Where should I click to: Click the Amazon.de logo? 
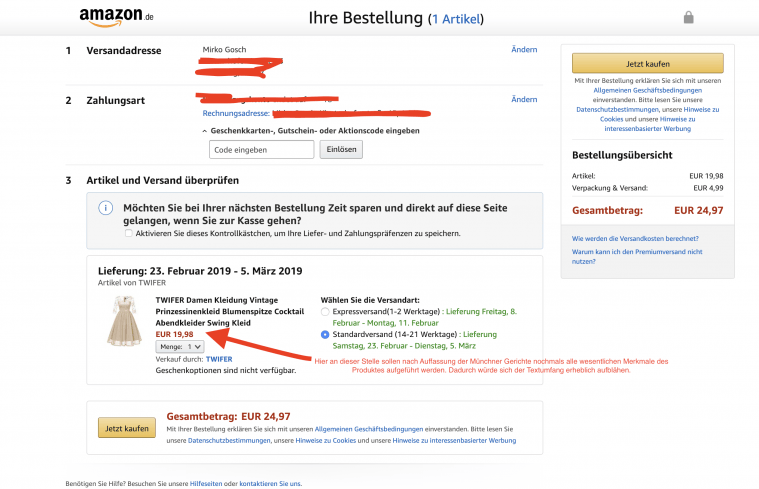(x=116, y=17)
